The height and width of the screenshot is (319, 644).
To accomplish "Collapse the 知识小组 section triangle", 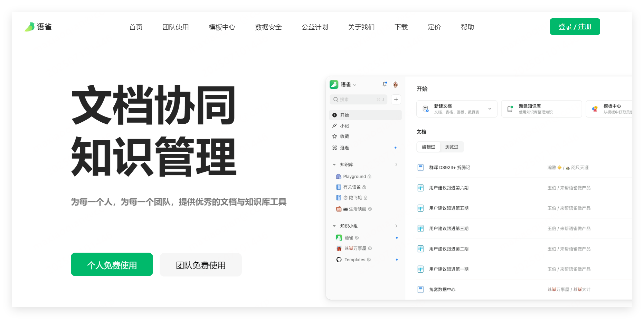I will tap(334, 226).
